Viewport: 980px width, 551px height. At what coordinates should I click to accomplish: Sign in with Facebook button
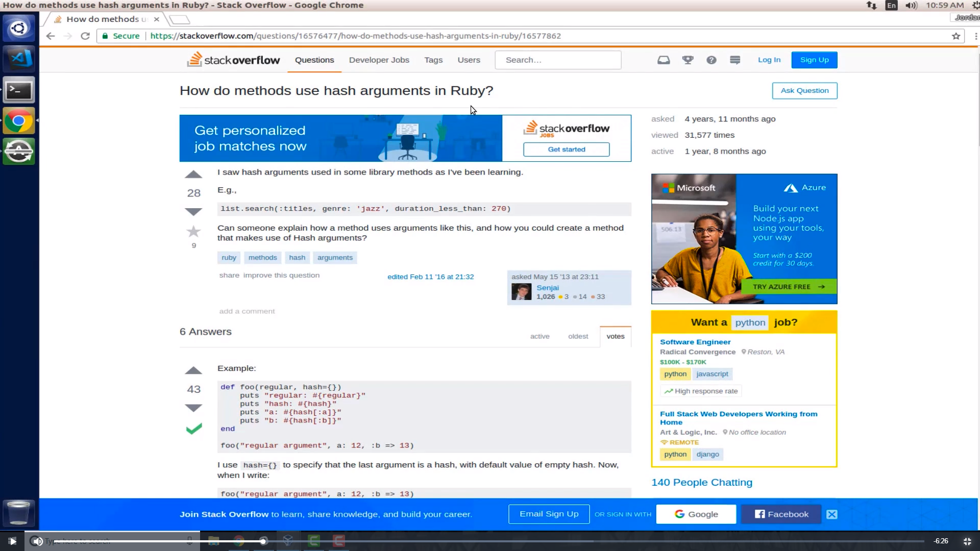click(x=781, y=514)
